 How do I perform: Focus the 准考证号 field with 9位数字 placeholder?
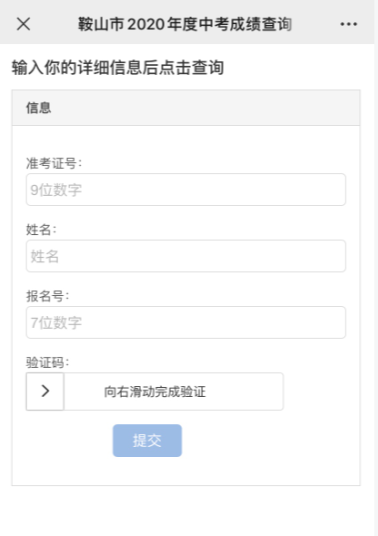point(186,189)
